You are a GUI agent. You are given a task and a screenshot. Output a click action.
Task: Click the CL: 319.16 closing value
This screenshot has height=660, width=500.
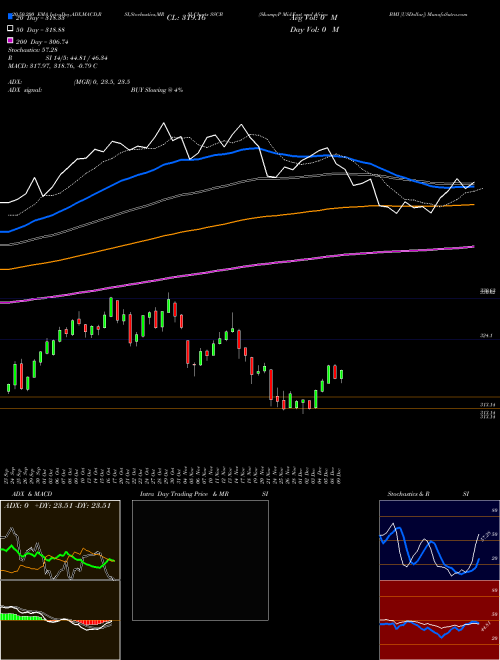[186, 18]
